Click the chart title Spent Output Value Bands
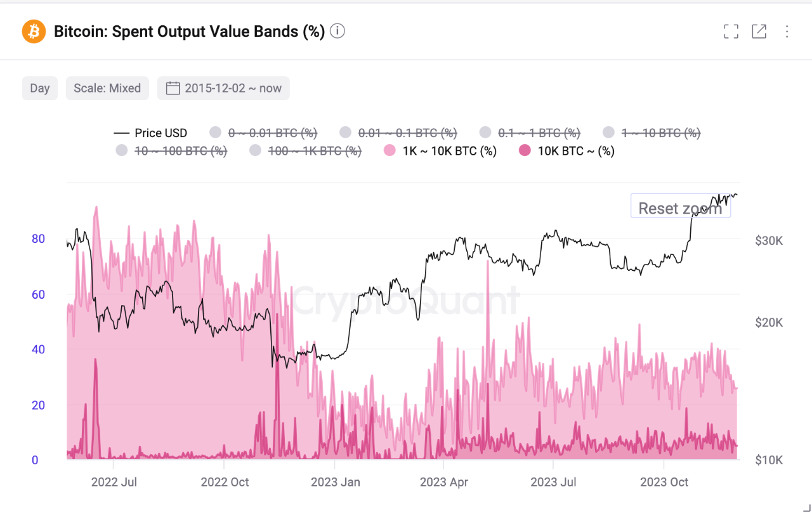The image size is (812, 515). coord(189,31)
